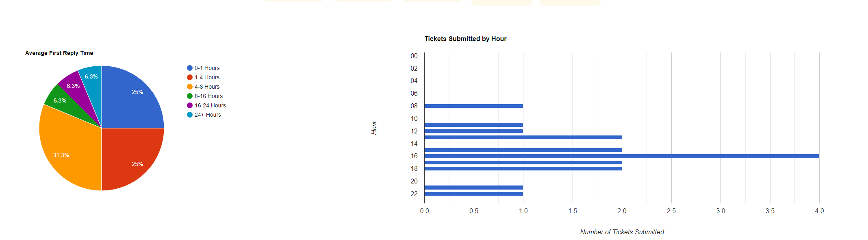Image resolution: width=868 pixels, height=240 pixels.
Task: Click the cyan 24+ Hours legend marker
Action: pos(190,115)
